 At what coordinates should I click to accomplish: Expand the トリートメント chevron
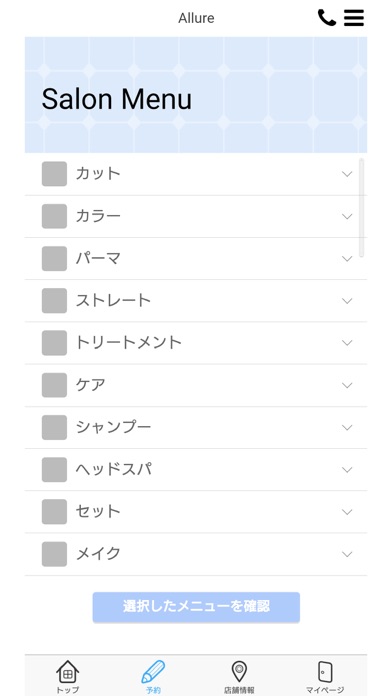coord(347,343)
